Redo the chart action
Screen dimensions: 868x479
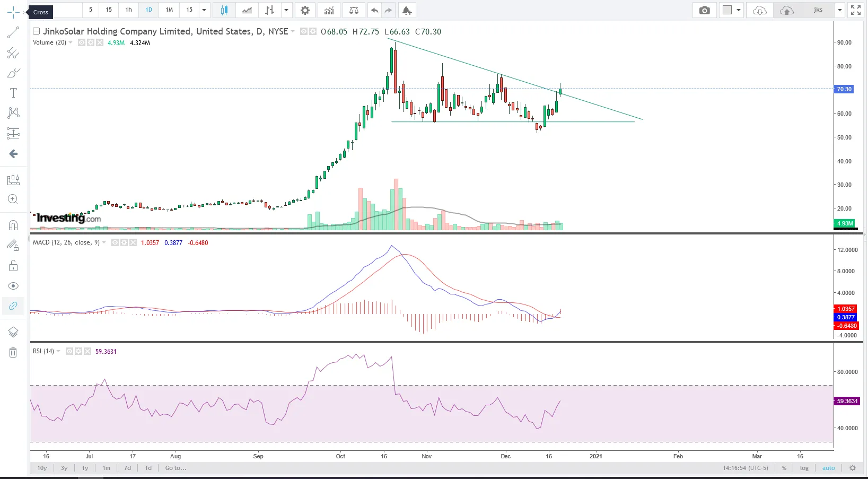coord(389,10)
